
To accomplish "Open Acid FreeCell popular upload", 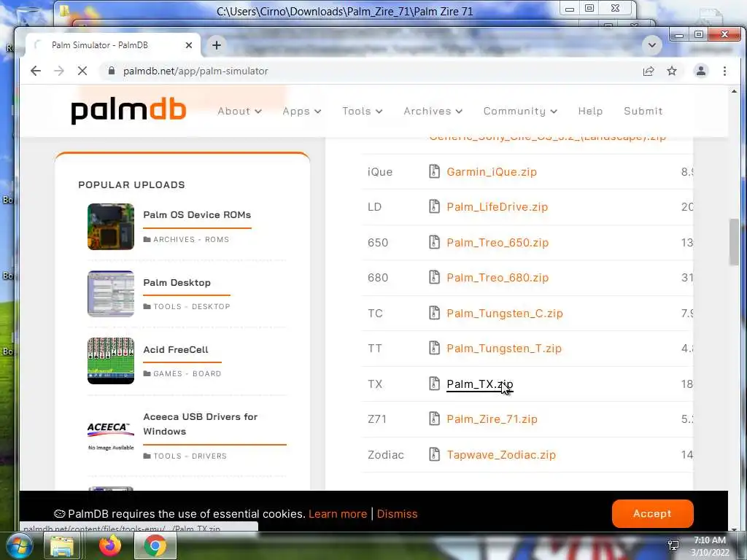I will tap(176, 349).
